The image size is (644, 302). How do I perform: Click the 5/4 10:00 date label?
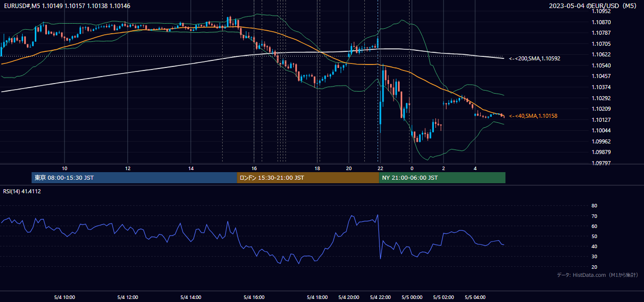(x=65, y=297)
